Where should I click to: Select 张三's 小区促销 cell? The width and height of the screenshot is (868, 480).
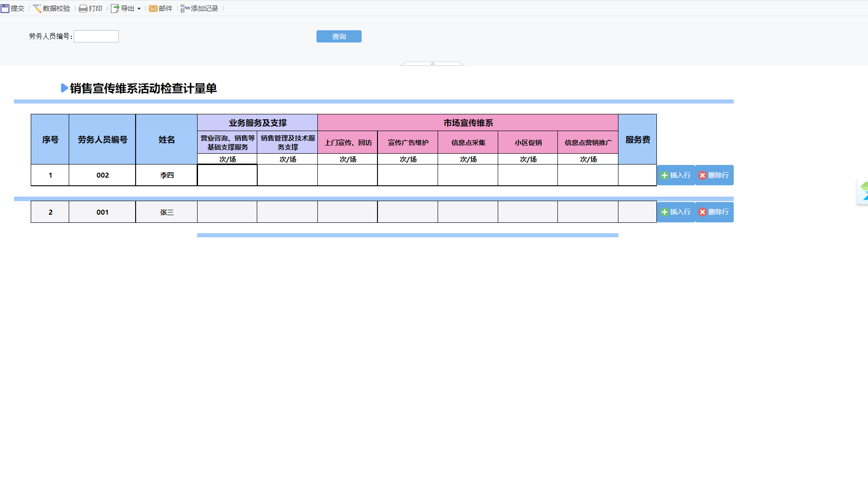pyautogui.click(x=528, y=212)
